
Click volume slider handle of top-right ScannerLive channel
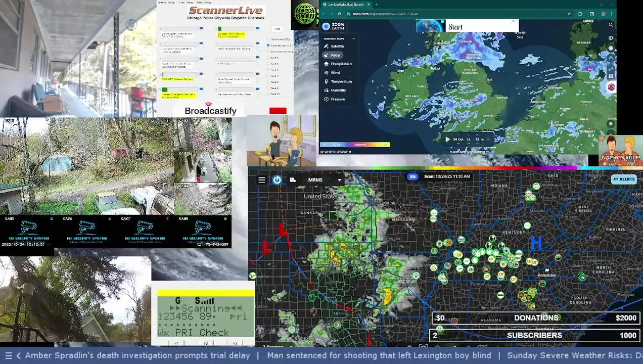click(257, 28)
